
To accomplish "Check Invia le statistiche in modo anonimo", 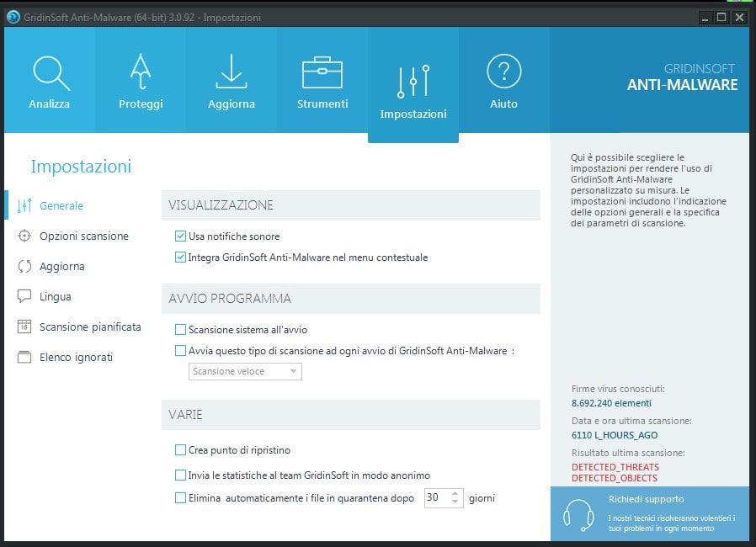I will click(180, 475).
